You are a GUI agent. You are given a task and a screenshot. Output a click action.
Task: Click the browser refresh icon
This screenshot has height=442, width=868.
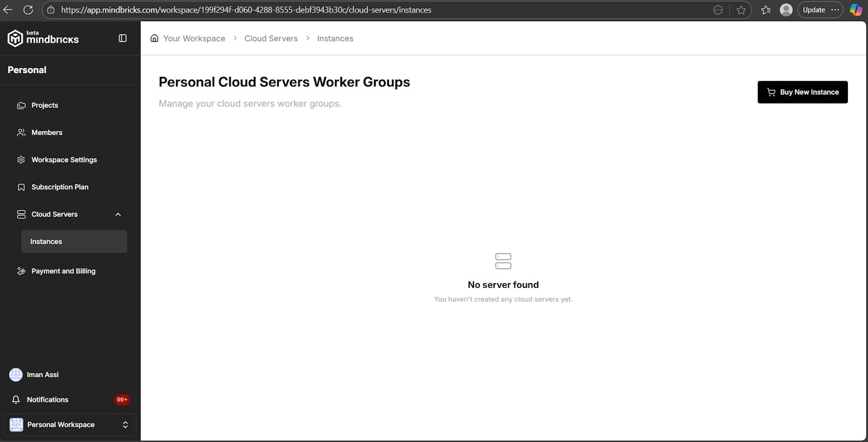(28, 10)
